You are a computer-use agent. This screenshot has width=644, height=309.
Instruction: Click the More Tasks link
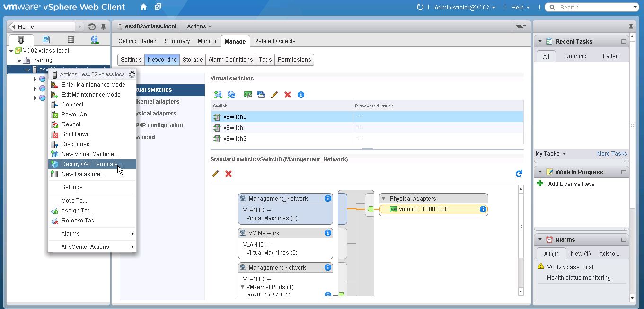click(x=612, y=154)
